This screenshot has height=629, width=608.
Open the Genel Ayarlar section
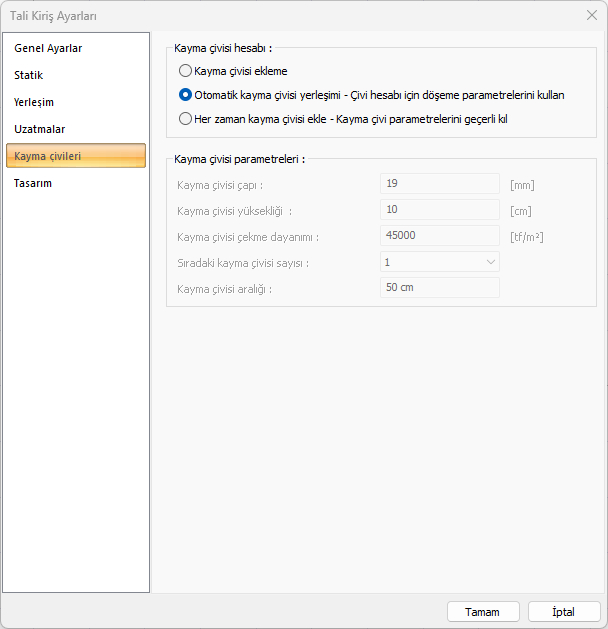[48, 48]
